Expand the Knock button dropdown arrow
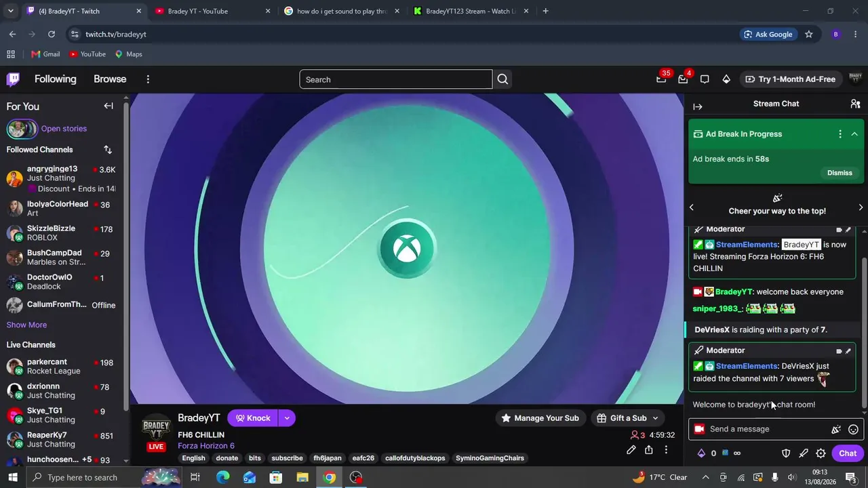 click(287, 418)
